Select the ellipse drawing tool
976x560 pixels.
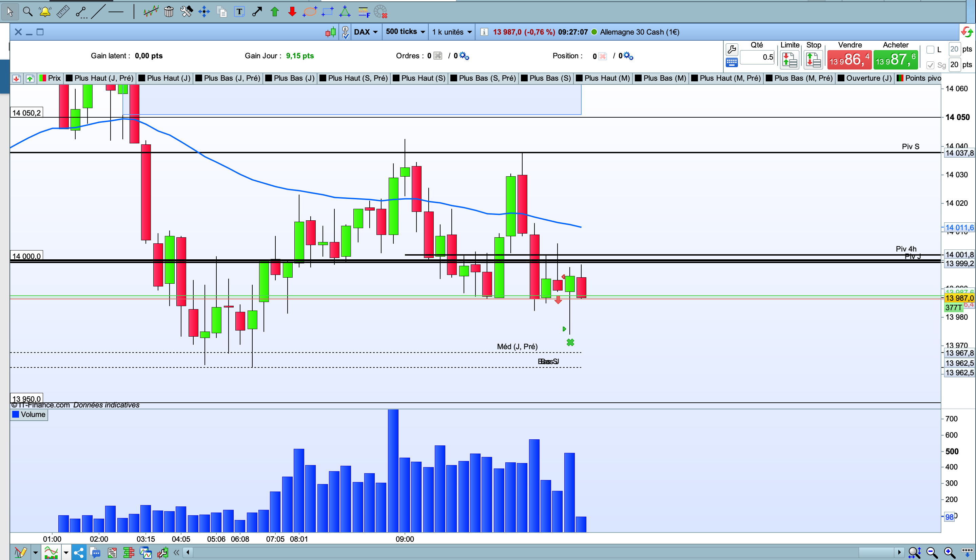pos(310,12)
